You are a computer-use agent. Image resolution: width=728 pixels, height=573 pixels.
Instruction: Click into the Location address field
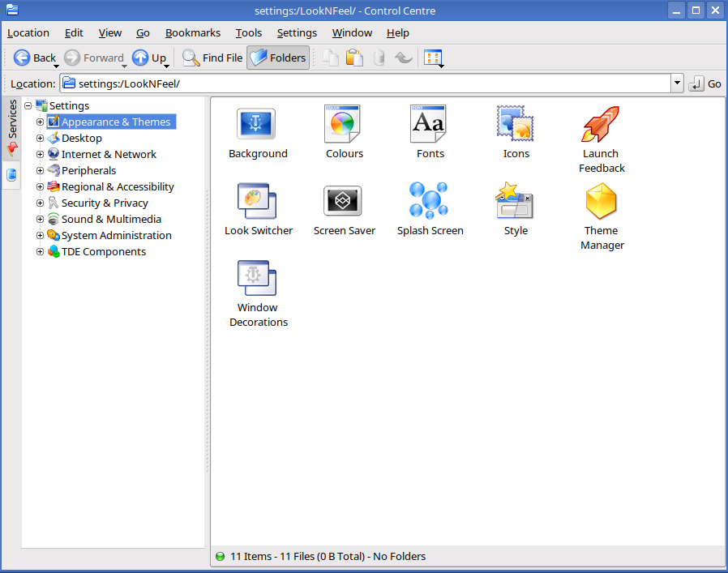365,83
